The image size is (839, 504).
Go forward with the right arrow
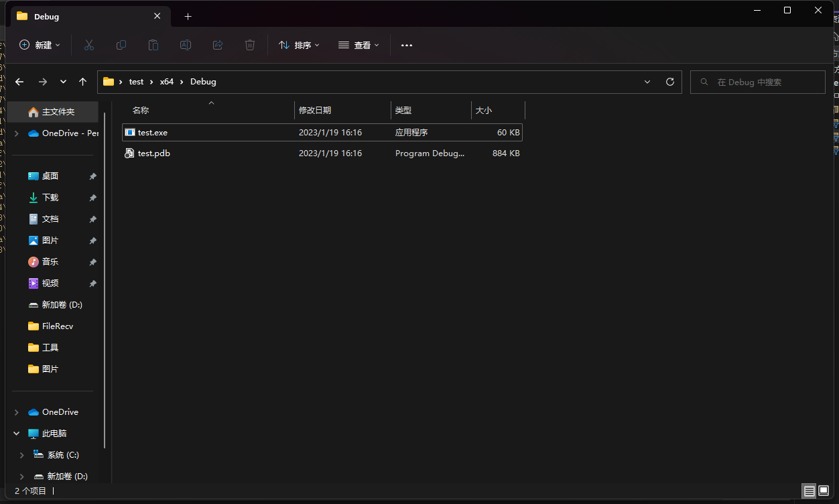43,82
